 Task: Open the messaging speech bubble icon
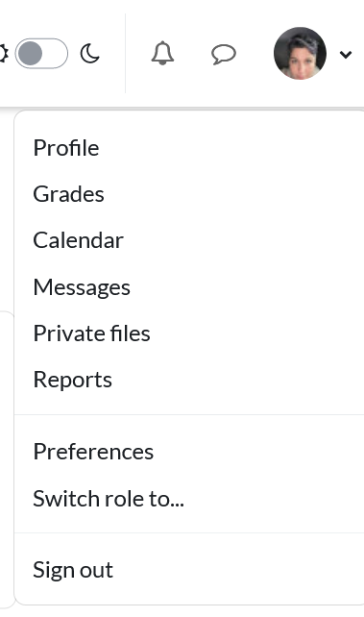click(x=223, y=54)
